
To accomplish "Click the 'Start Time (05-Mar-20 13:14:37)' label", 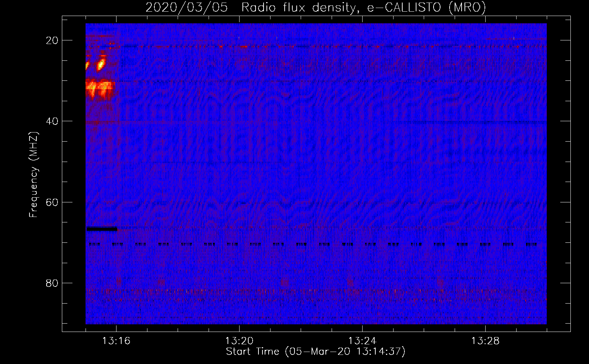I will 316,352.
